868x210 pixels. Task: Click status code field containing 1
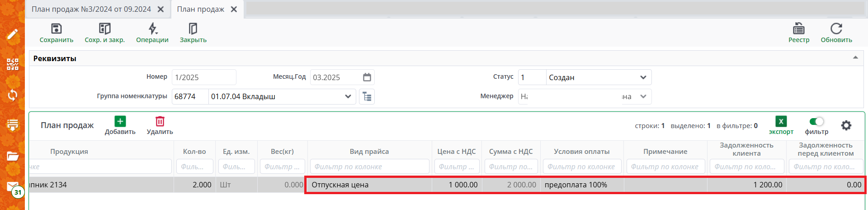pos(532,77)
